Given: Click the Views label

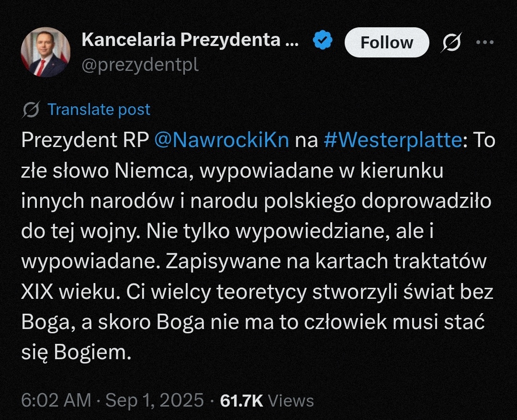Looking at the screenshot, I should [x=291, y=400].
